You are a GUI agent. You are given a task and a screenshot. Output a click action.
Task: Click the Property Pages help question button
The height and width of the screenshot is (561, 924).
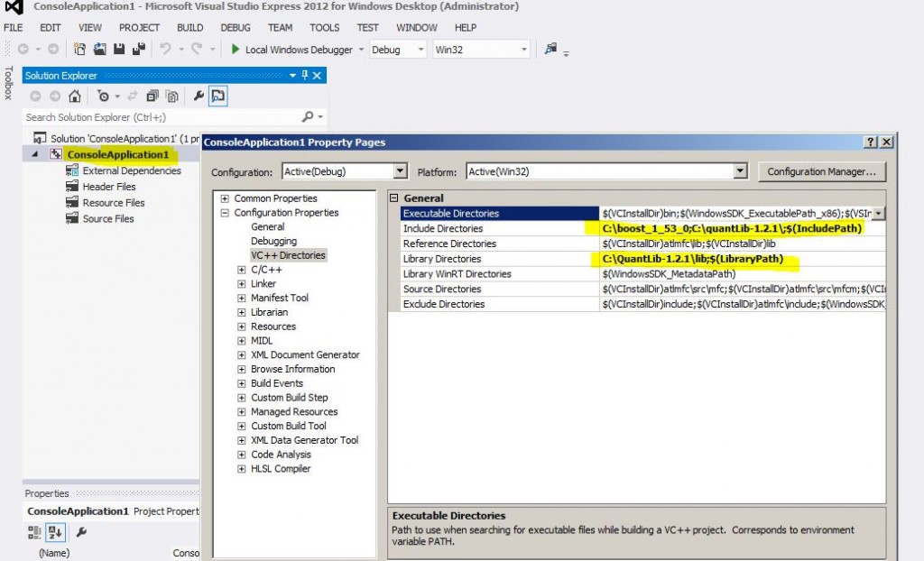(x=871, y=143)
